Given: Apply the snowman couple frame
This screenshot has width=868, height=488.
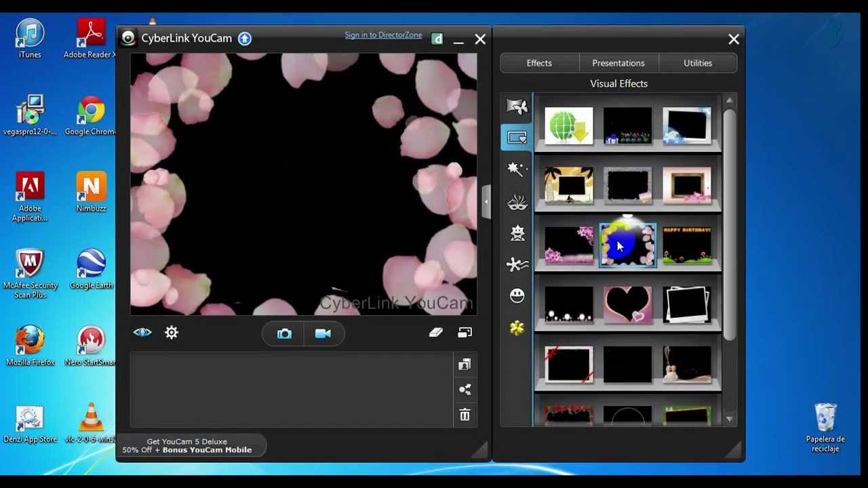Looking at the screenshot, I should (x=687, y=365).
